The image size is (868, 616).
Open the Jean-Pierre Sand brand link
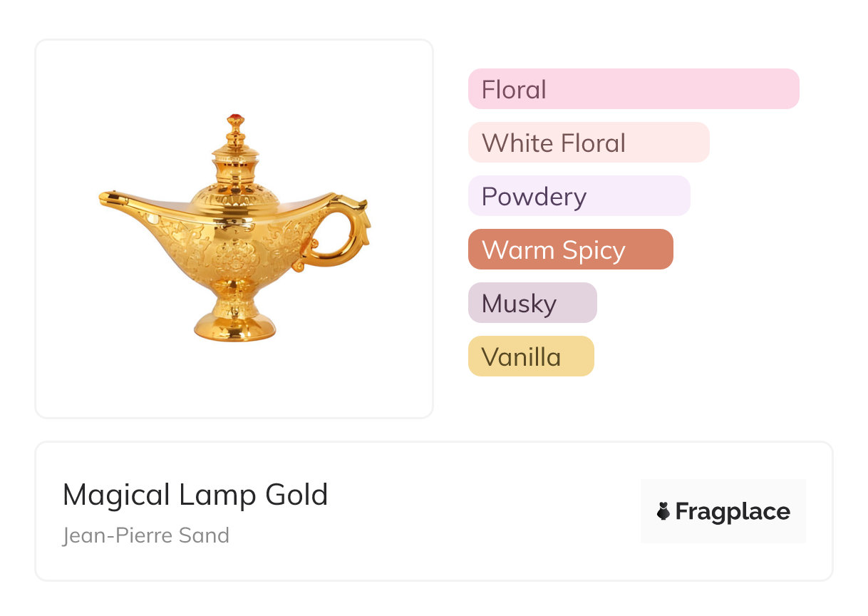tap(146, 535)
